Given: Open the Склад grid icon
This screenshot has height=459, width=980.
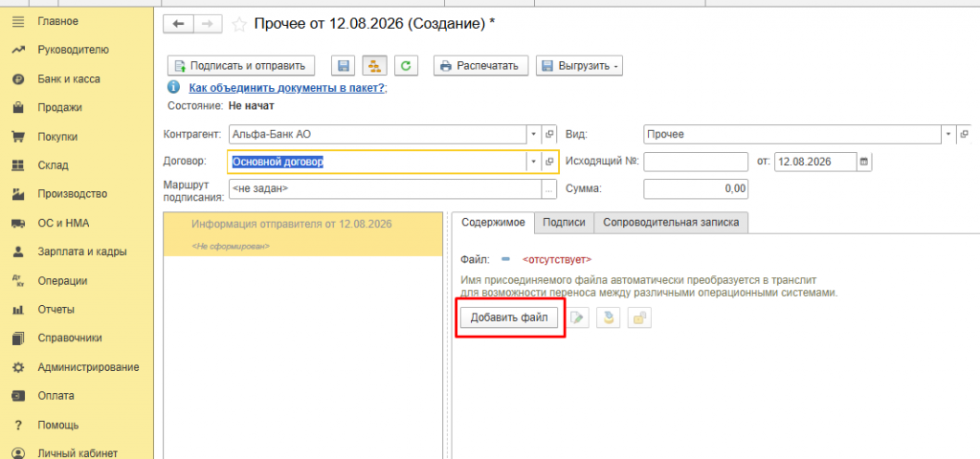Looking at the screenshot, I should 18,165.
